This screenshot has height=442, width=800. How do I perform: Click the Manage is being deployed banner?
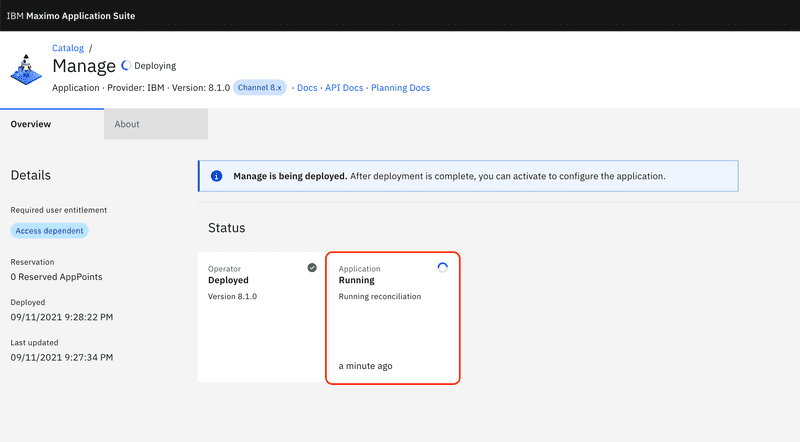click(x=468, y=176)
